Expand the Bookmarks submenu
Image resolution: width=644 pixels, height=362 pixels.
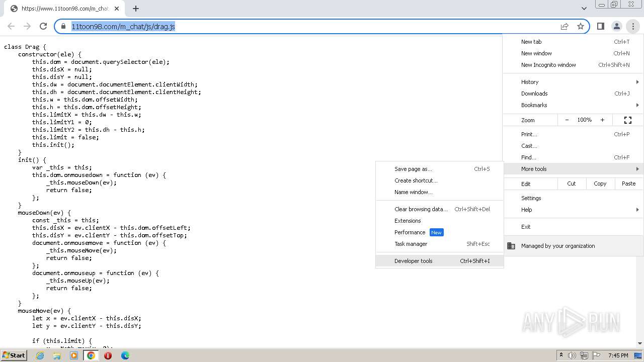point(573,105)
